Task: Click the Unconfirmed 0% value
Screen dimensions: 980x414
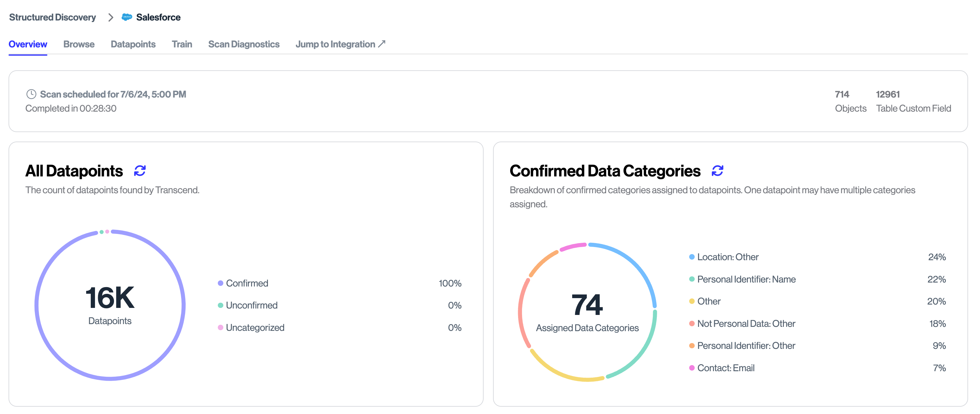Action: [455, 305]
